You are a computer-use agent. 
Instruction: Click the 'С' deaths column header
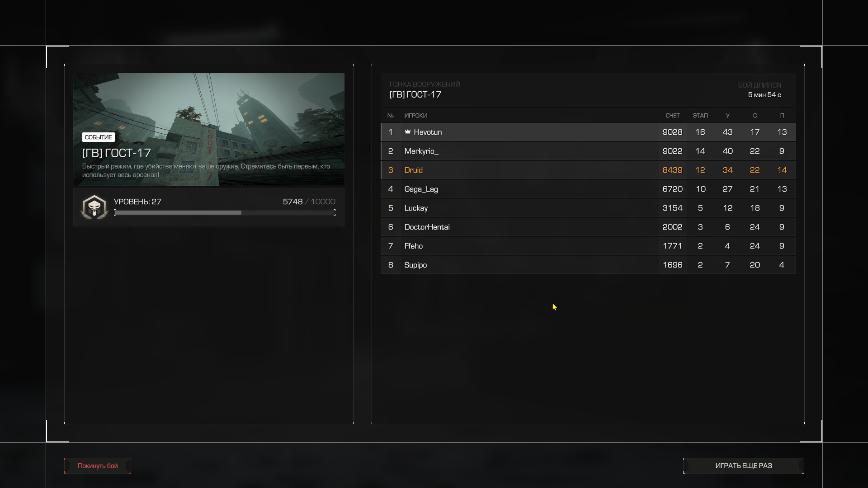[x=755, y=116]
